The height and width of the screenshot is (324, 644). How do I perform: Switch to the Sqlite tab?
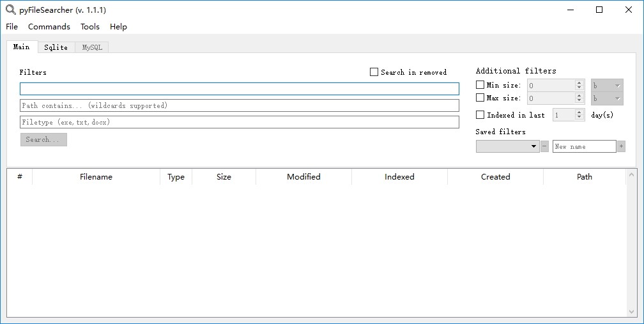coord(56,47)
